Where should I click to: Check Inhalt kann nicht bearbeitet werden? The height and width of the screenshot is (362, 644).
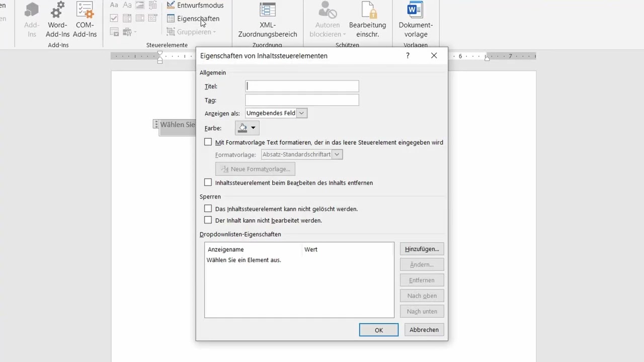click(x=208, y=220)
